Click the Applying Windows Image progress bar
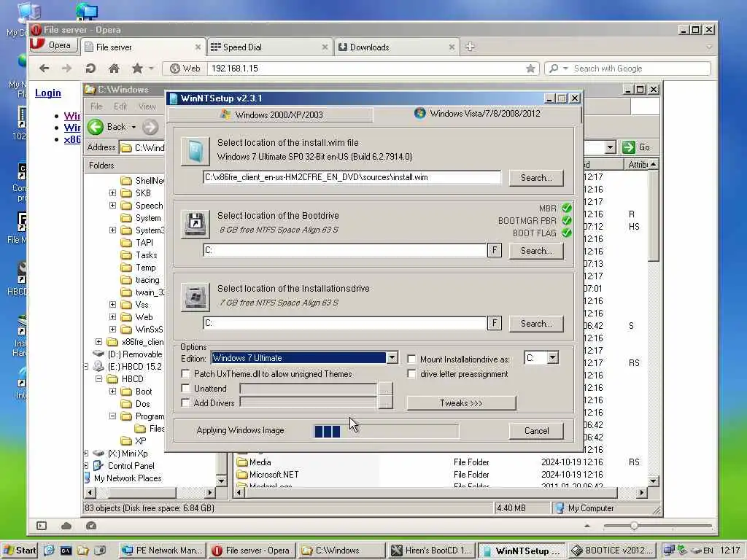This screenshot has width=747, height=560. click(x=386, y=432)
